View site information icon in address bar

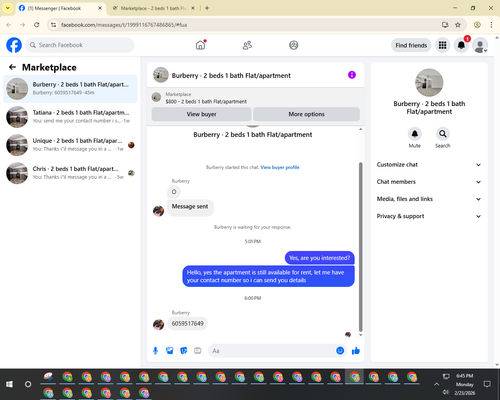click(x=53, y=25)
